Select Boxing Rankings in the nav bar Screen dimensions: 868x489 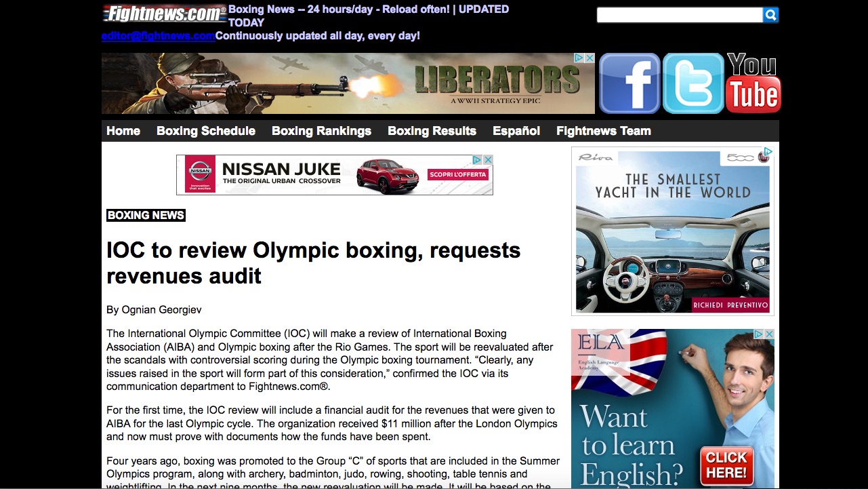[321, 131]
